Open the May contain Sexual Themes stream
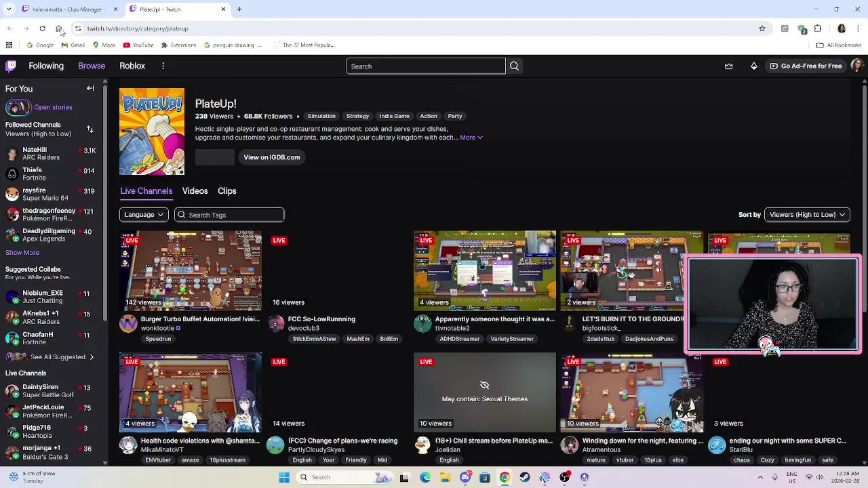This screenshot has height=488, width=868. [x=485, y=392]
